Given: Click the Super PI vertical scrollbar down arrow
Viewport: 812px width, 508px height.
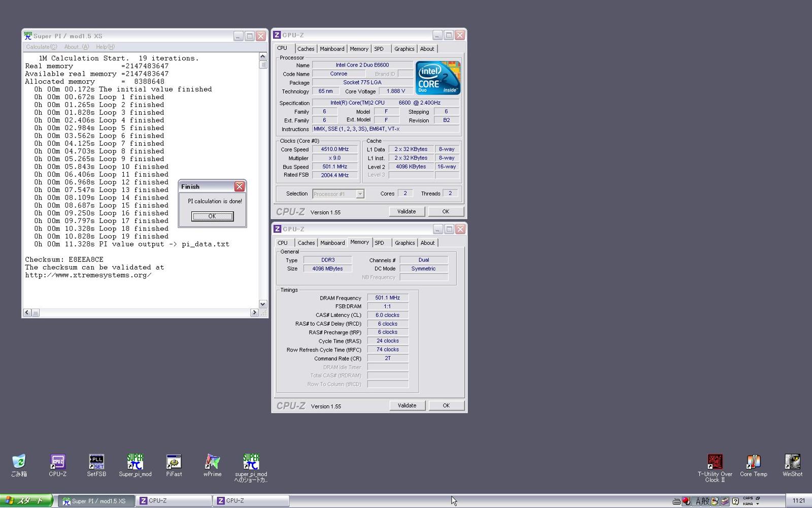Looking at the screenshot, I should [x=263, y=304].
